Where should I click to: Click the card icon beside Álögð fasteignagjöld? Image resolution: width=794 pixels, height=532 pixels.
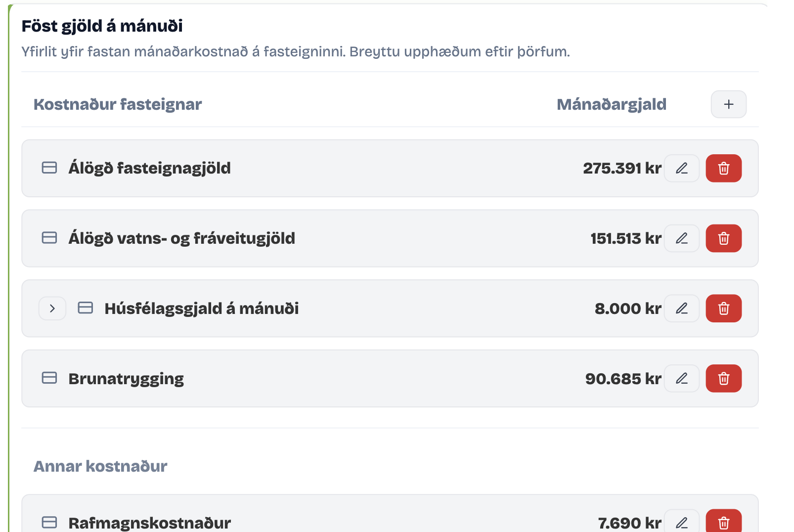49,168
